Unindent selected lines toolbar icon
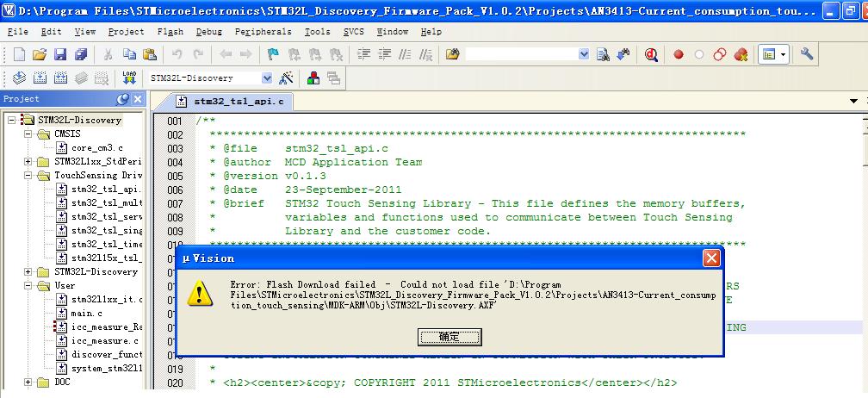 coord(384,54)
